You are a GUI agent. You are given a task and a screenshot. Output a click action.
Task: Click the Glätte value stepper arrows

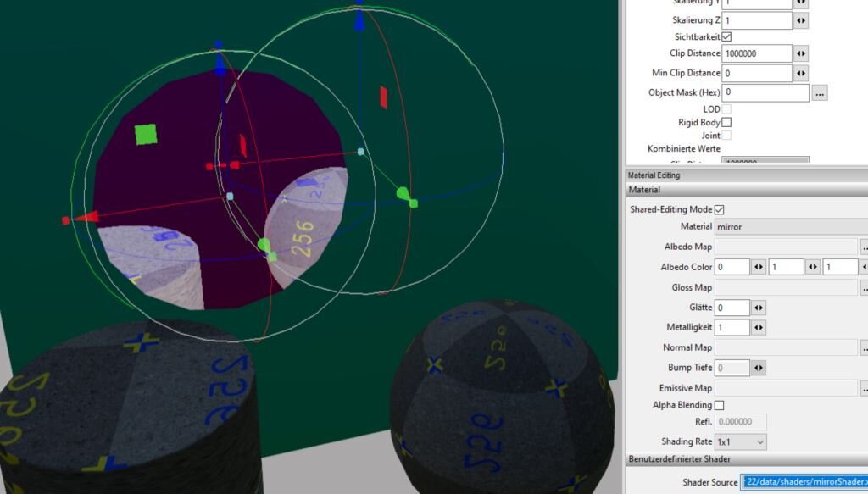pyautogui.click(x=759, y=308)
